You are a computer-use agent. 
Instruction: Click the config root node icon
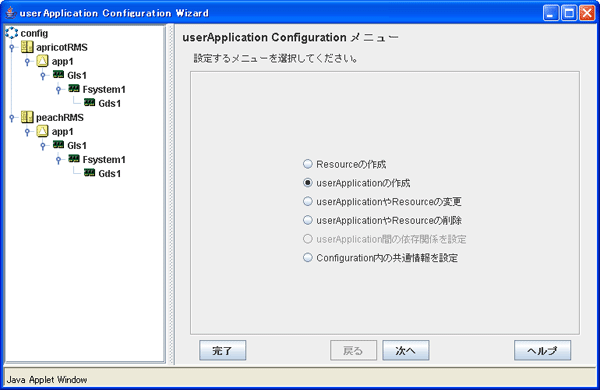[x=12, y=33]
